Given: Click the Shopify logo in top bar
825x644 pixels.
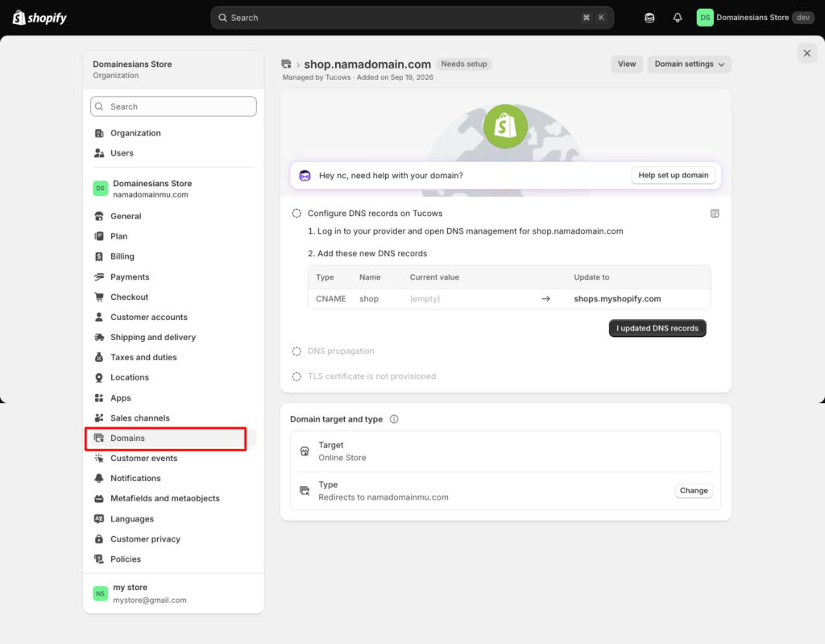Looking at the screenshot, I should pos(39,18).
